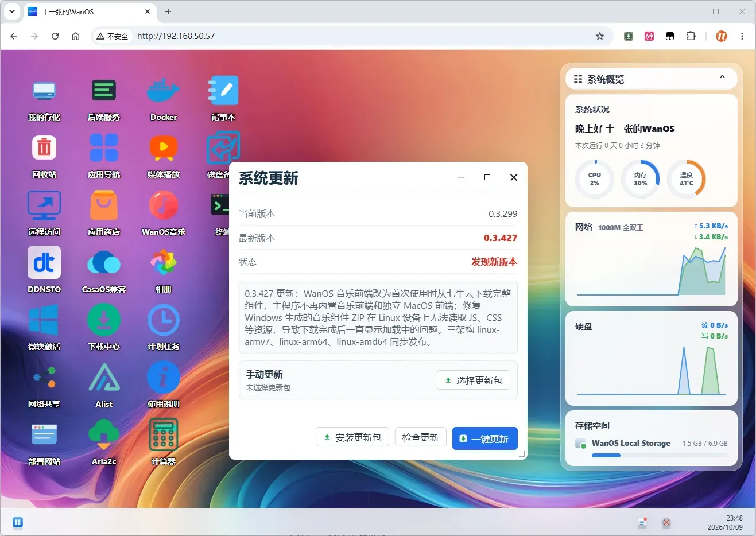The image size is (756, 536).
Task: Open the 应用导航 app navigation icon
Action: tap(104, 148)
